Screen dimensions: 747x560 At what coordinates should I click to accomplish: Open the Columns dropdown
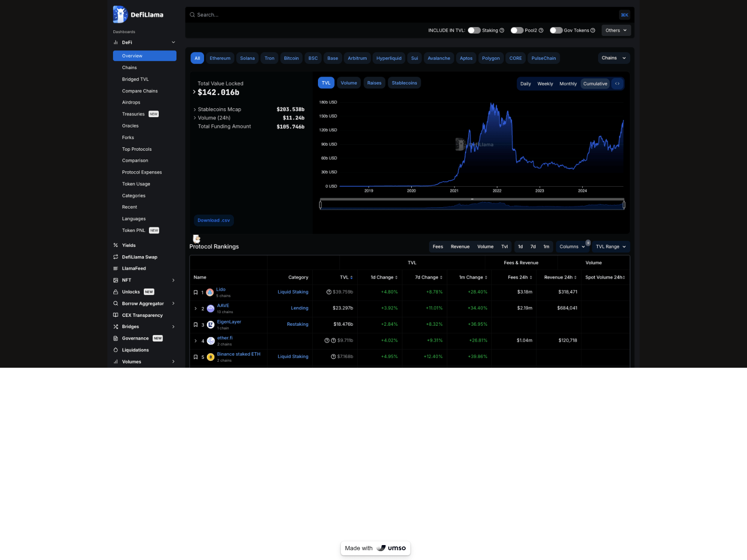point(572,247)
